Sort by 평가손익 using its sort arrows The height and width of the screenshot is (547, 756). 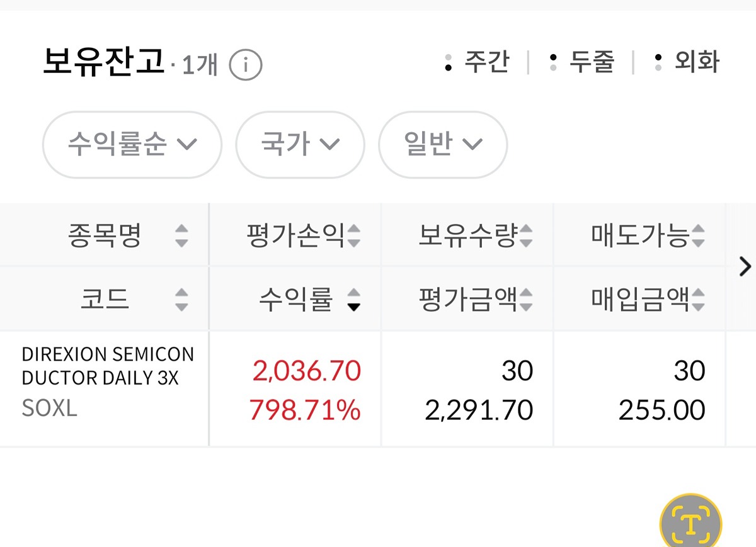[x=354, y=236]
